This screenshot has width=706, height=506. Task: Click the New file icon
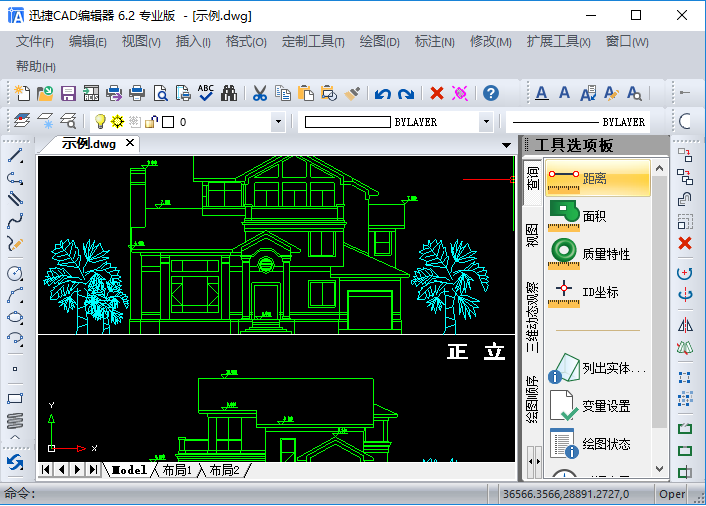pos(22,93)
